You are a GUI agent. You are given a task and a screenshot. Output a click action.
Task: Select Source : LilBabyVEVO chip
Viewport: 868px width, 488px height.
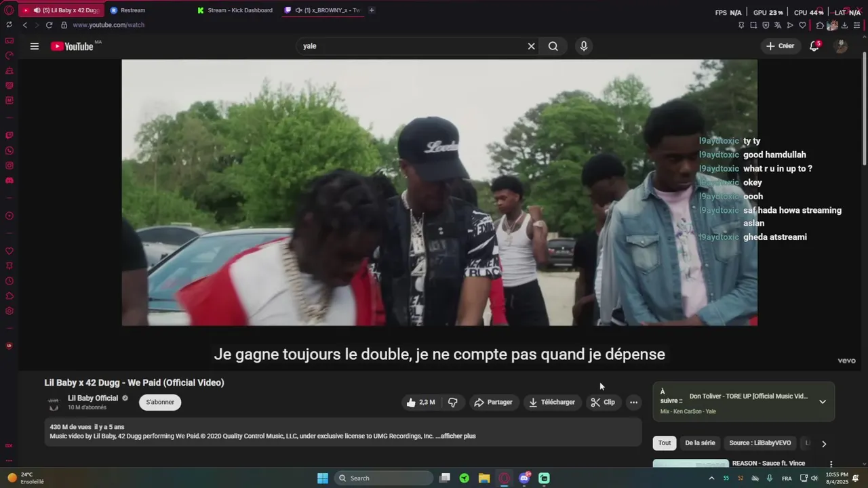pos(760,443)
